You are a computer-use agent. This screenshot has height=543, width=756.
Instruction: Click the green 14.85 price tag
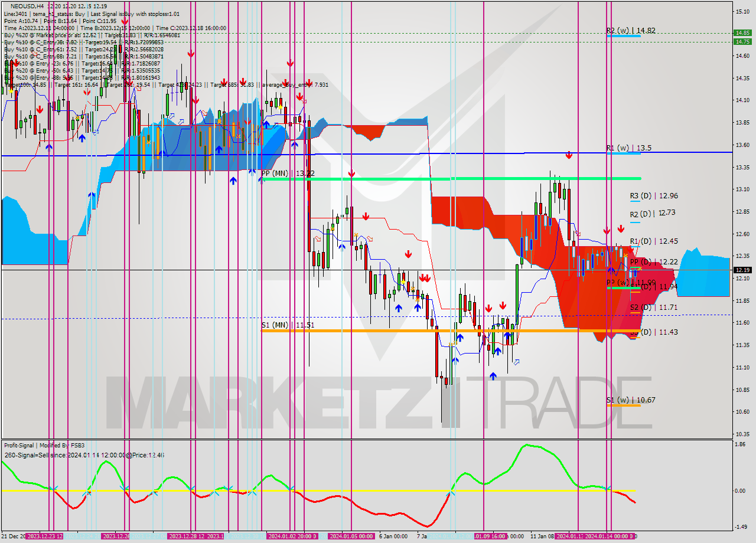[x=742, y=33]
